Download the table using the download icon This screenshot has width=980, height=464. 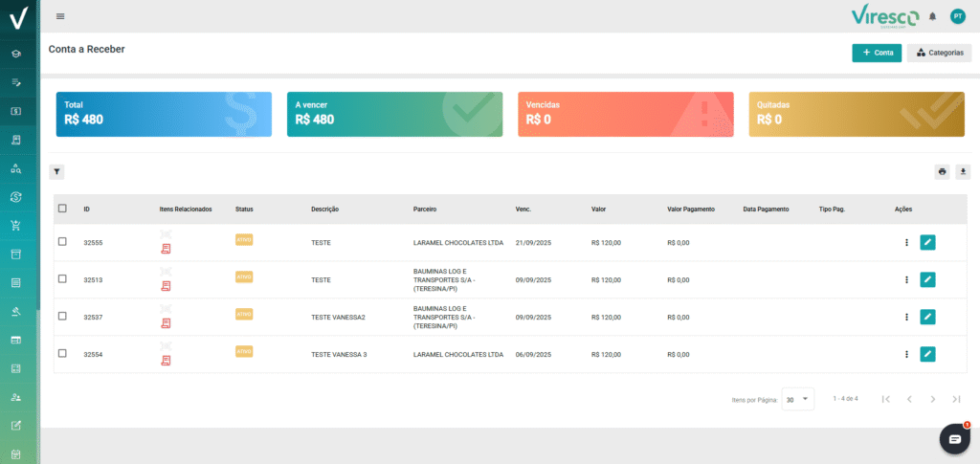[x=963, y=172]
